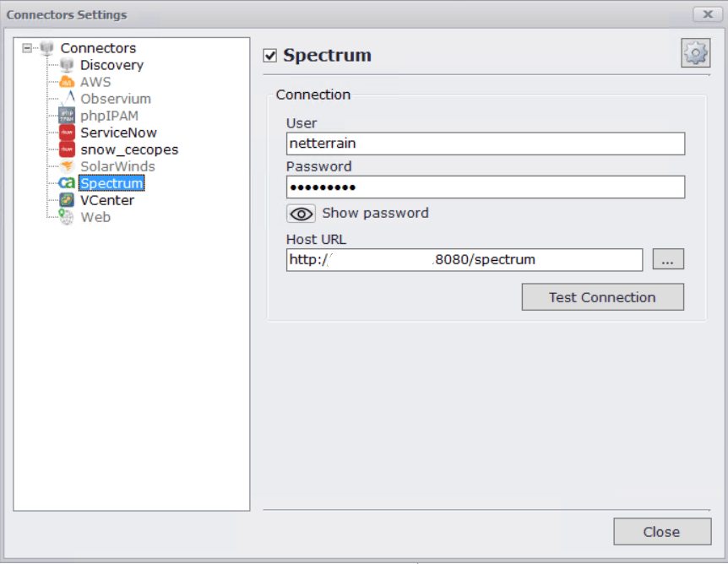Close the Connectors Settings dialog window
728x564 pixels.
[707, 14]
